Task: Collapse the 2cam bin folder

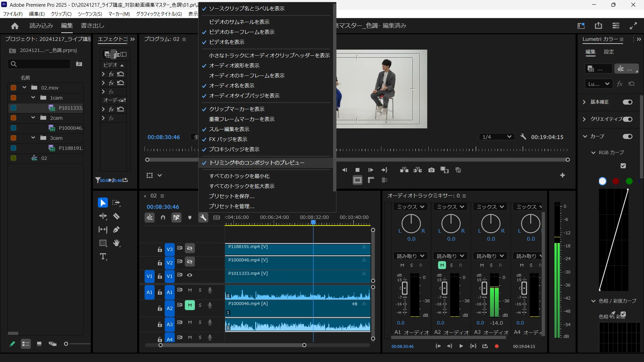Action: tap(33, 118)
